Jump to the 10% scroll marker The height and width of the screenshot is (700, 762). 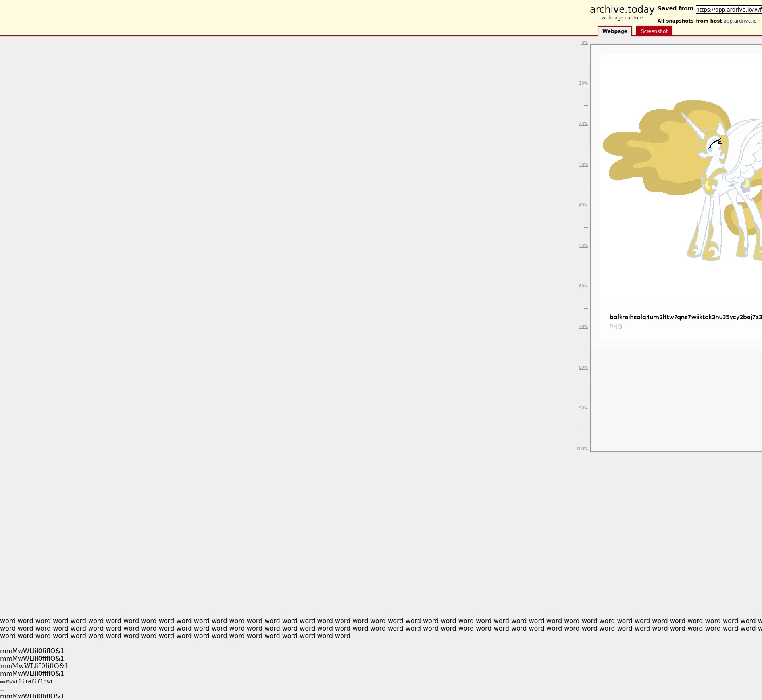tap(583, 83)
